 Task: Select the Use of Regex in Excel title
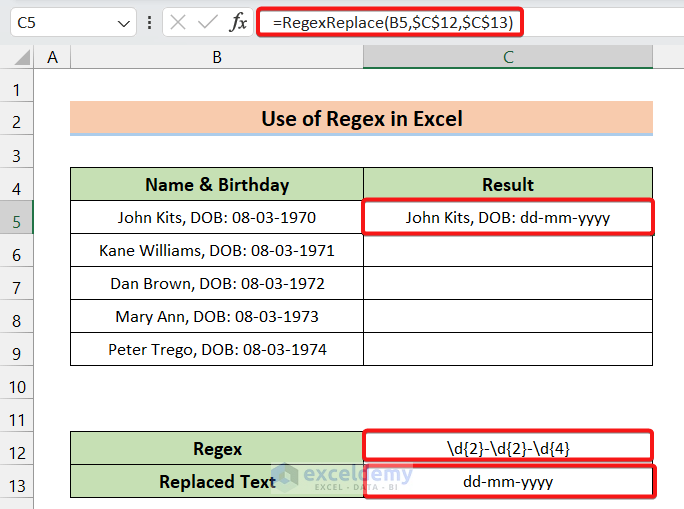coord(361,119)
